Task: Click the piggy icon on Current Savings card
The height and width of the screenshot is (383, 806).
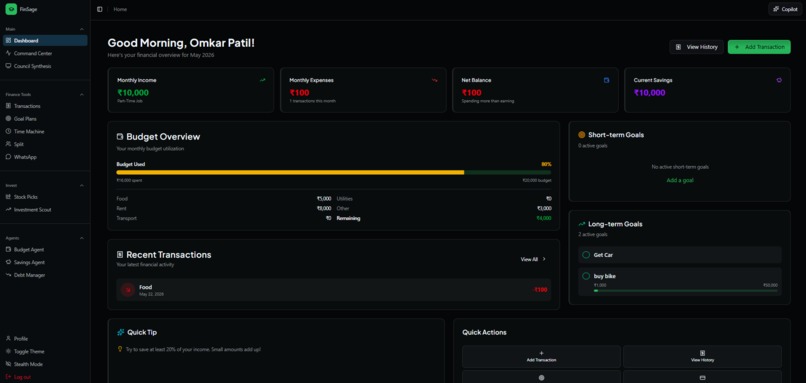Action: point(779,80)
